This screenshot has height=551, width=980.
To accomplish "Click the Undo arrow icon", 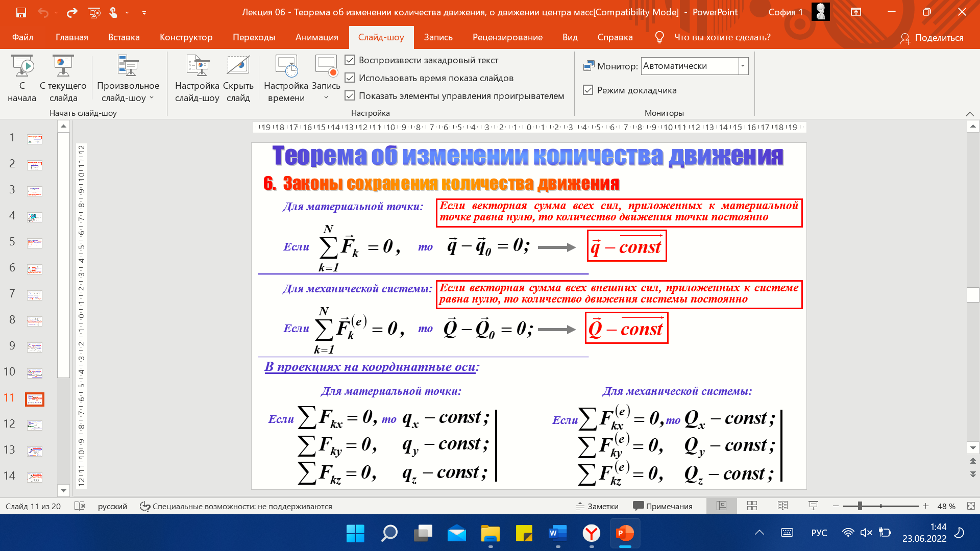I will (43, 12).
